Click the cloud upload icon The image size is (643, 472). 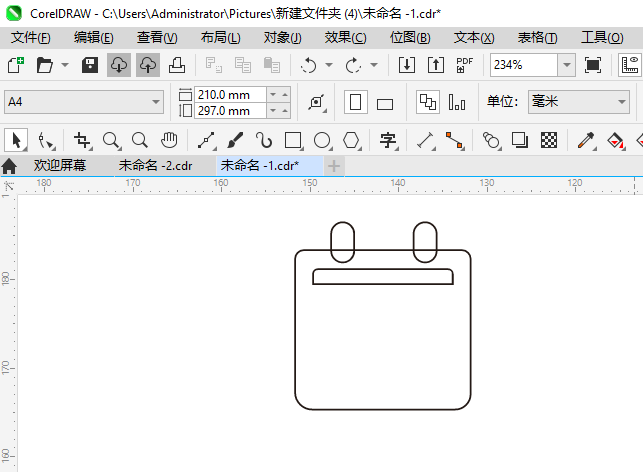pyautogui.click(x=148, y=65)
